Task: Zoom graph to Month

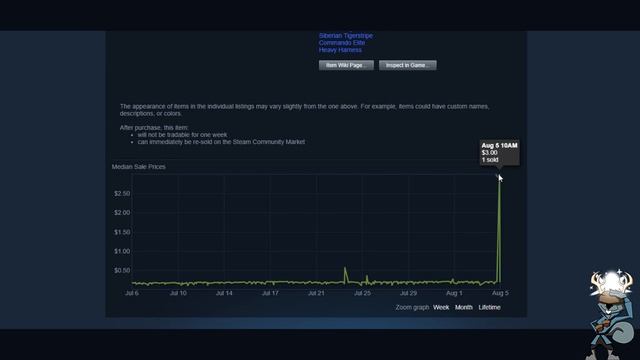Action: tap(464, 307)
